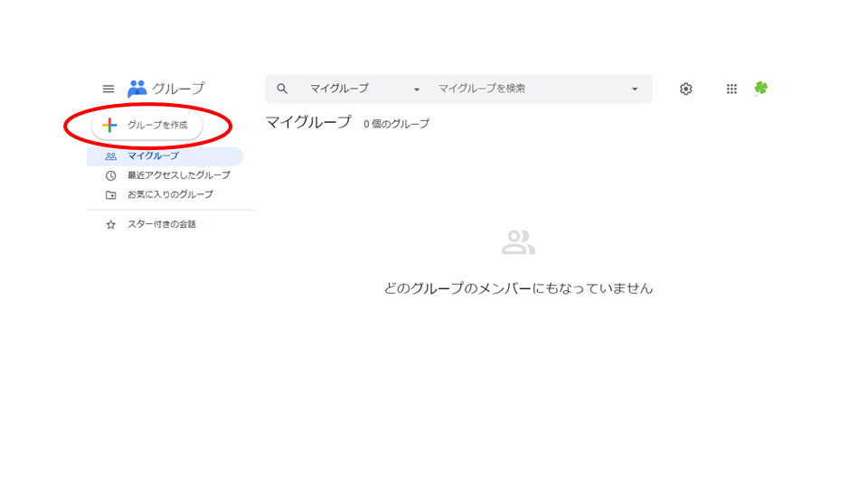Click the グループを作成 create group button

point(146,126)
